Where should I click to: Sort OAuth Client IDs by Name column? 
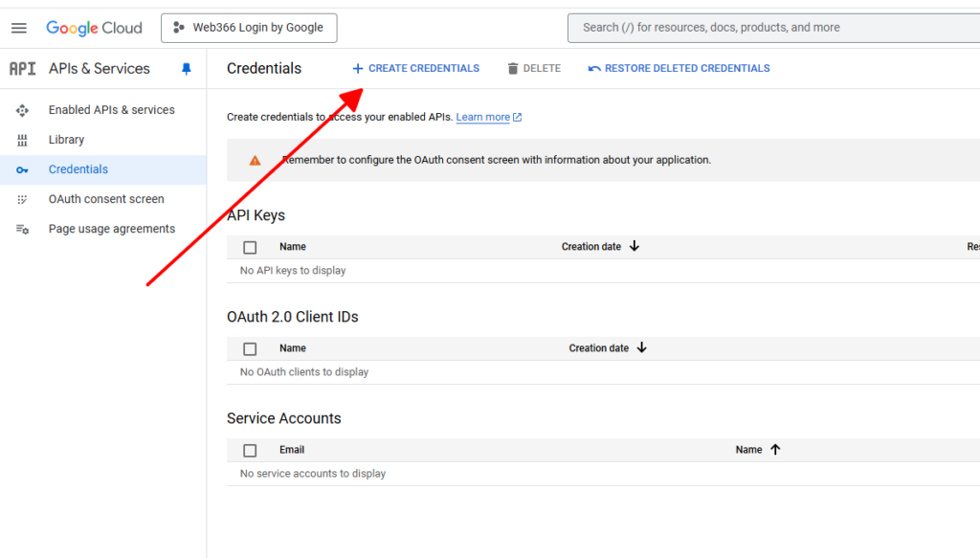pyautogui.click(x=293, y=348)
